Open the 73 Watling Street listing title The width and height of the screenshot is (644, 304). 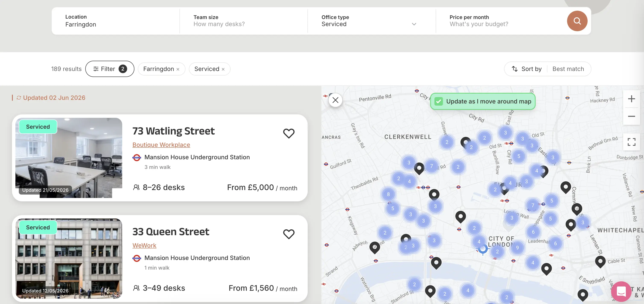click(x=173, y=131)
